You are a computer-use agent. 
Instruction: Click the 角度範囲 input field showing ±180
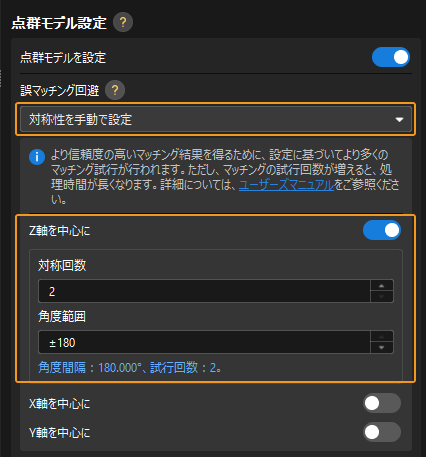pos(204,342)
